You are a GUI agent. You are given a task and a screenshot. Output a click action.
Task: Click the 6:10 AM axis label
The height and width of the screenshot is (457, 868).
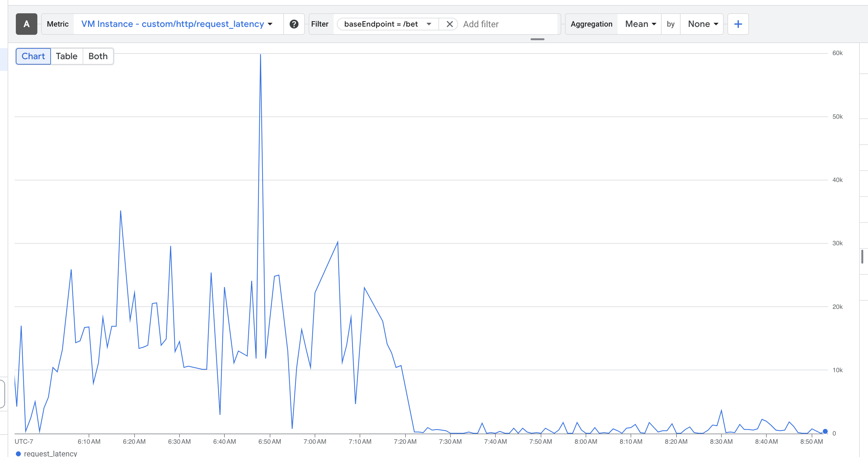click(x=89, y=441)
